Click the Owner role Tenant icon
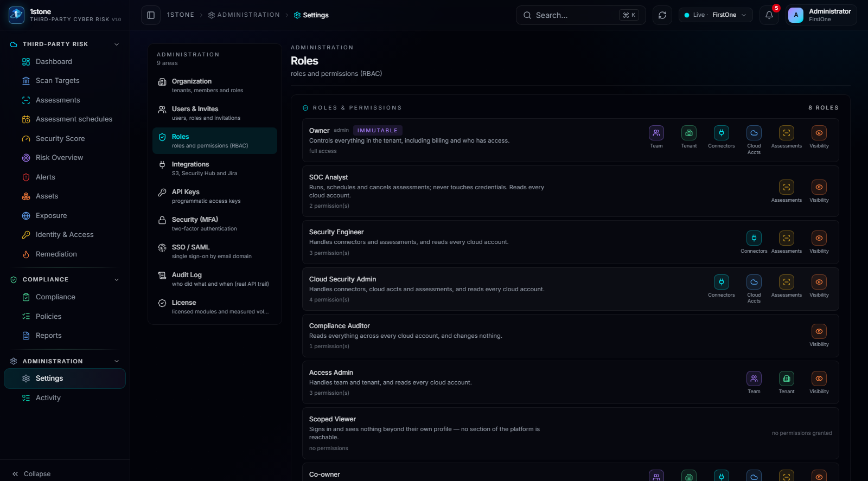The image size is (868, 481). click(x=689, y=133)
